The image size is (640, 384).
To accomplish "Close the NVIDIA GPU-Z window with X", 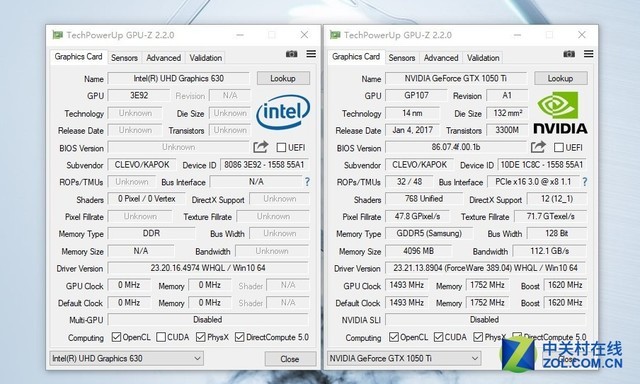I will 582,35.
